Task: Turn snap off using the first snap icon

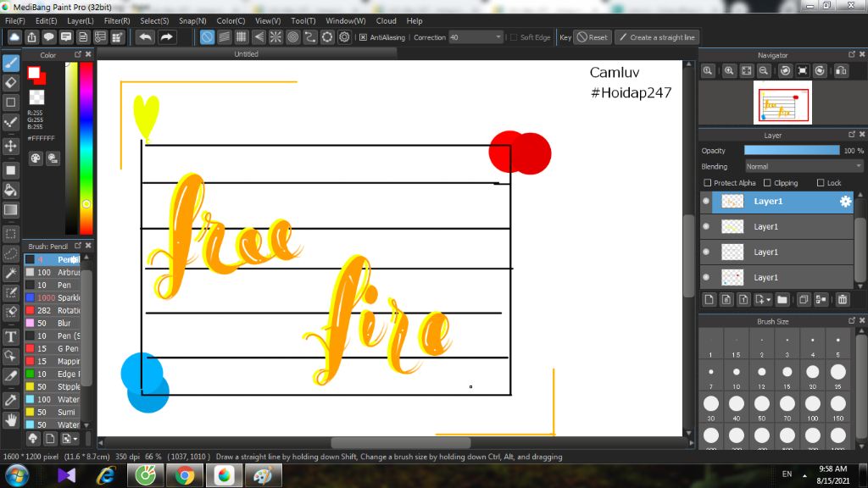Action: pos(207,37)
